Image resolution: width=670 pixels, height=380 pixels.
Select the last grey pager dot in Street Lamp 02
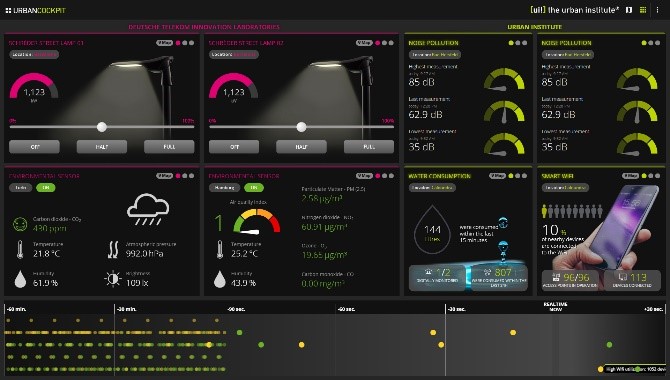(x=391, y=43)
